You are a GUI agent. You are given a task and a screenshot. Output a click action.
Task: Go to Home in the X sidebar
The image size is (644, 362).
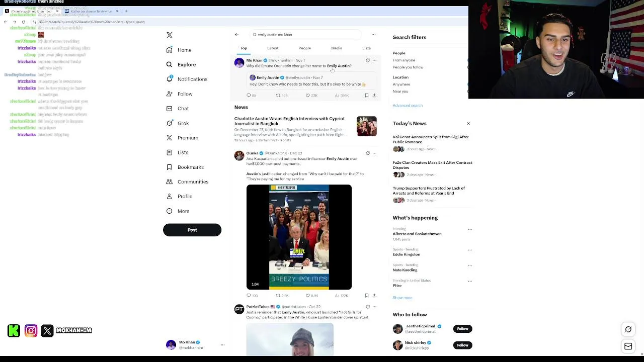pyautogui.click(x=179, y=50)
